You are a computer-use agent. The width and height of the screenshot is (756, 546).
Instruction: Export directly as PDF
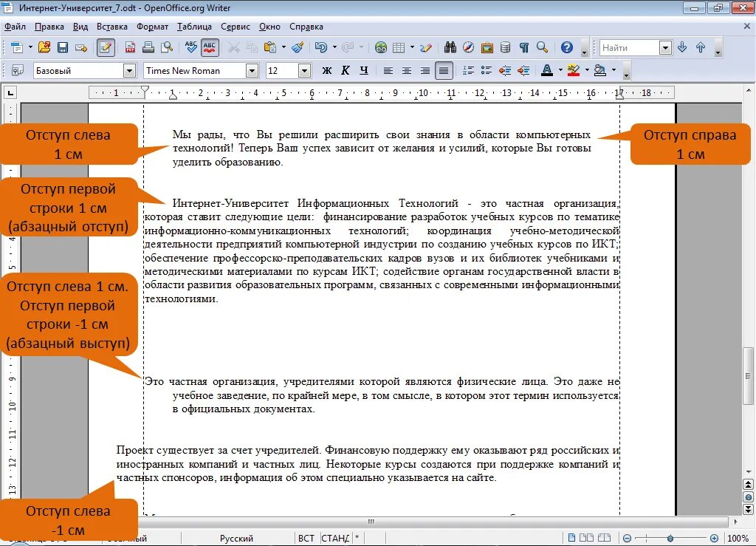(130, 47)
